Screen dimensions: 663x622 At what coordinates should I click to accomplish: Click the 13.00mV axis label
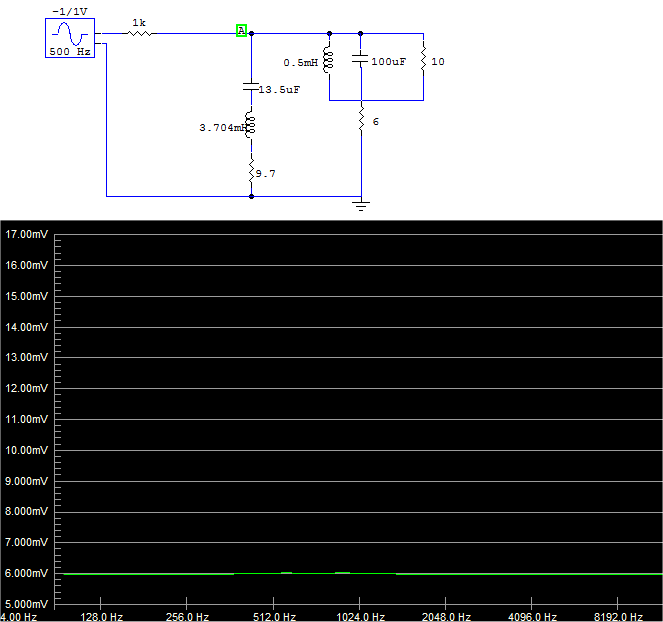point(27,357)
